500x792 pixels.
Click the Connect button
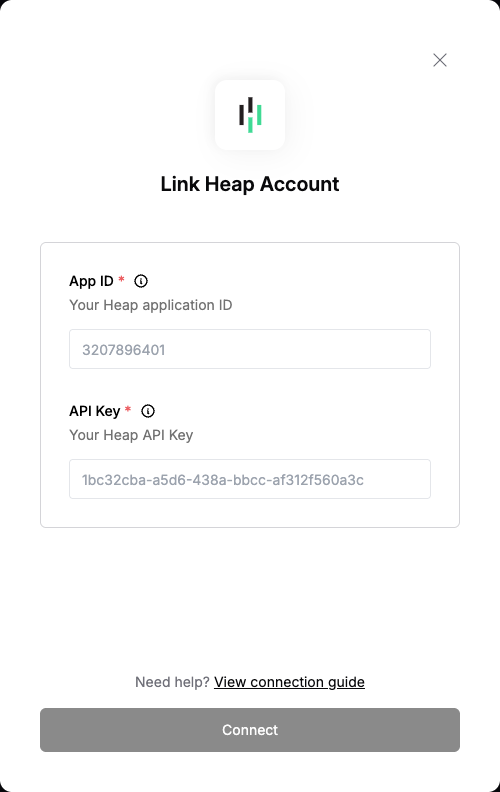[x=250, y=730]
